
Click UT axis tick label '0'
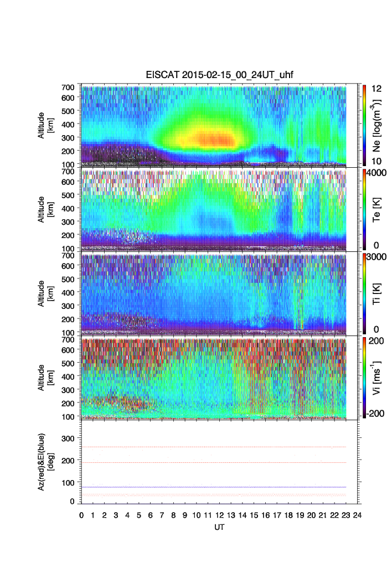81,515
